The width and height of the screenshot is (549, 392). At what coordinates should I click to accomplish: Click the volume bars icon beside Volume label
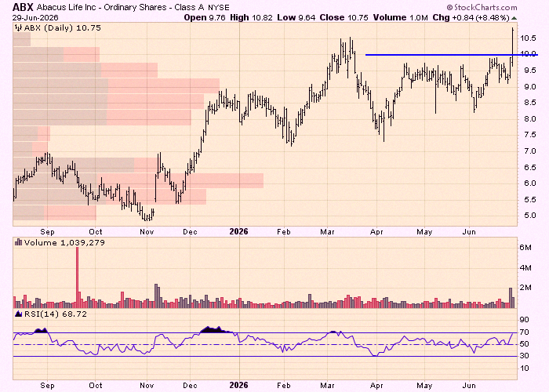click(x=18, y=242)
